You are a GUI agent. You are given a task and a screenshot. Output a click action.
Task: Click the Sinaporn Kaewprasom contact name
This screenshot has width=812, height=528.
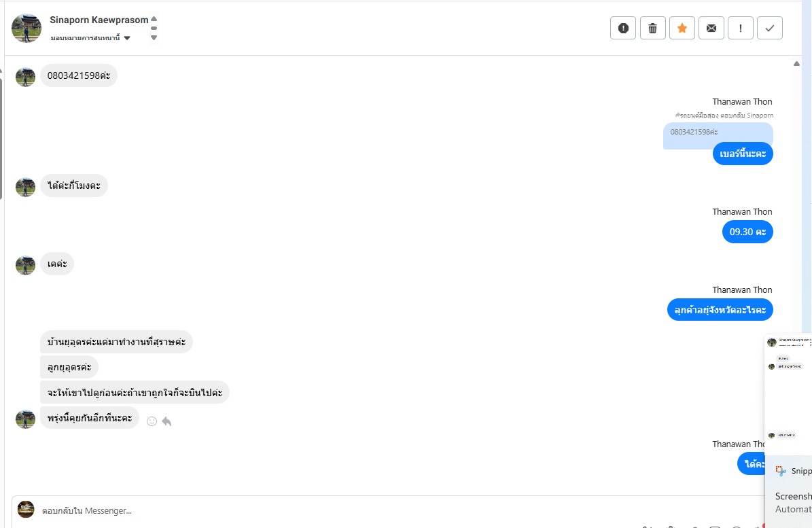click(99, 20)
